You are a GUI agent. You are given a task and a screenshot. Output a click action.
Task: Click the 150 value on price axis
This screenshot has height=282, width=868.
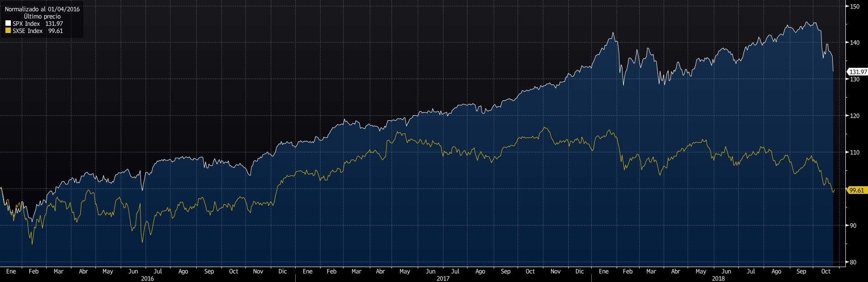[854, 6]
